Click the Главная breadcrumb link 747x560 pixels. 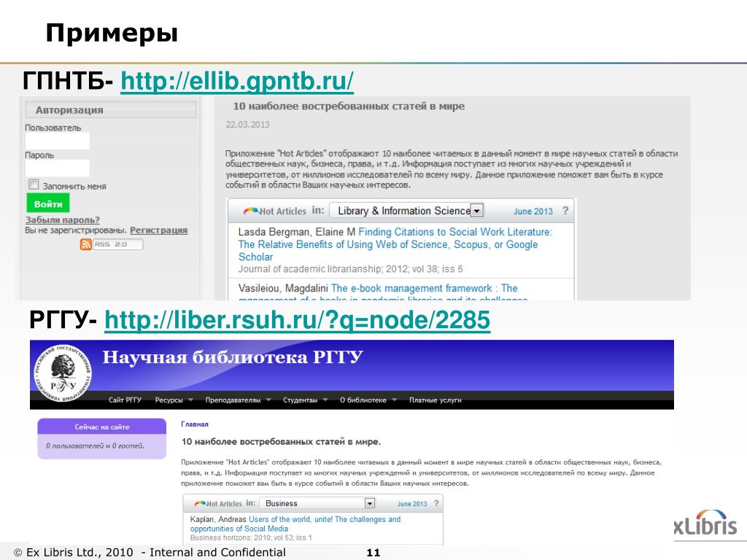(194, 424)
